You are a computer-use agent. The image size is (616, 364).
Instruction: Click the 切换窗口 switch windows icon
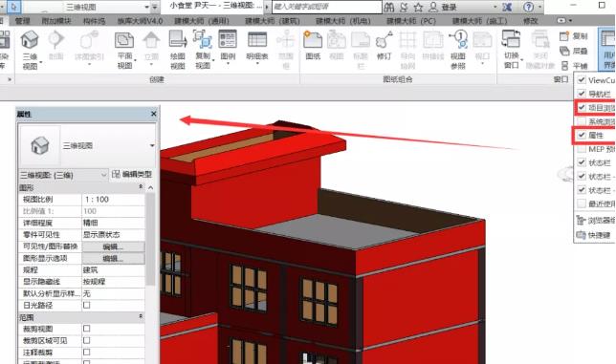[511, 39]
